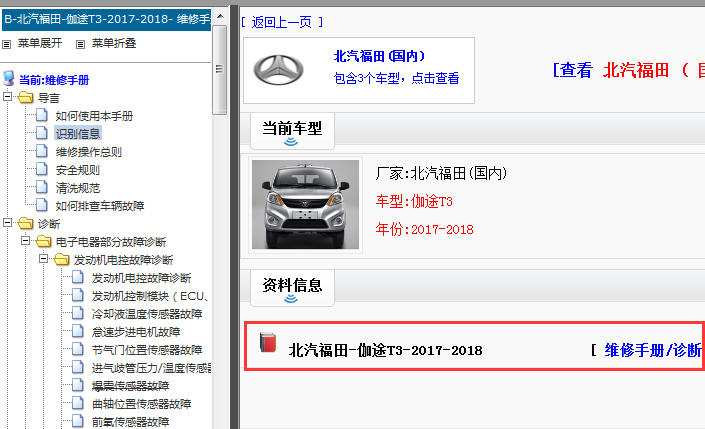Click the page icon beside 如何排查车辆故障

point(42,205)
